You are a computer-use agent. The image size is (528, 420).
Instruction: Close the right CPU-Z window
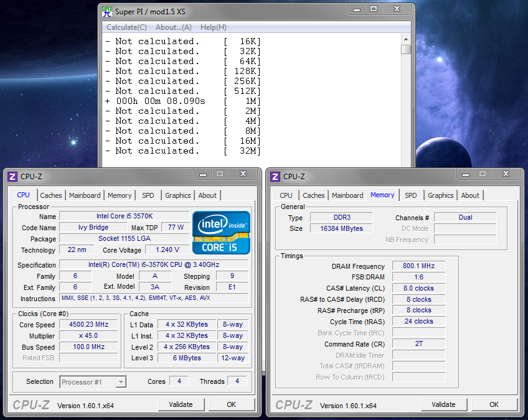(x=506, y=174)
